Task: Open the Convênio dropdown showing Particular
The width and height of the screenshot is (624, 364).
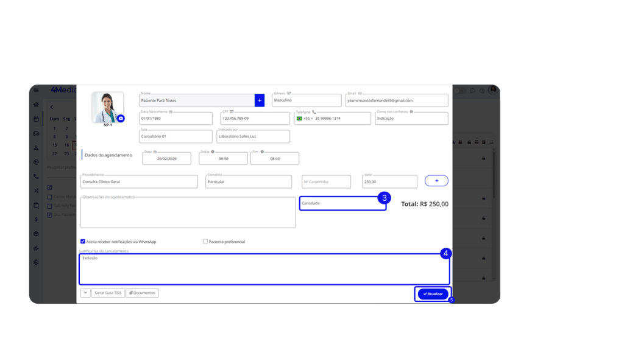Action: click(247, 181)
